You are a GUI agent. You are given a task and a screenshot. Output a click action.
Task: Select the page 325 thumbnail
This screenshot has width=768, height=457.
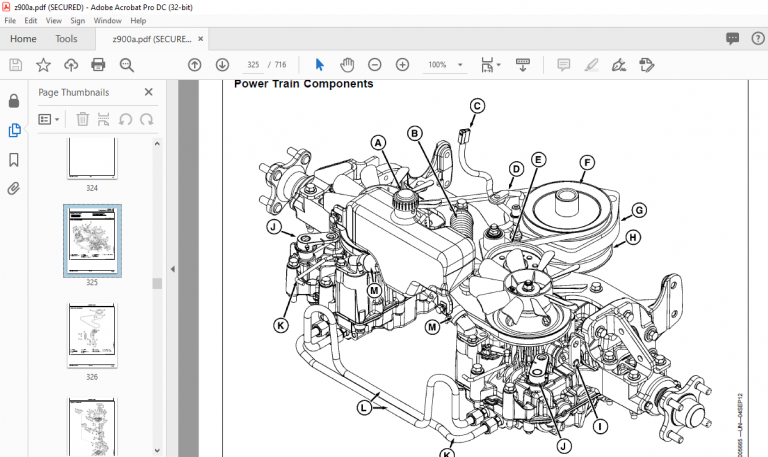[x=92, y=241]
